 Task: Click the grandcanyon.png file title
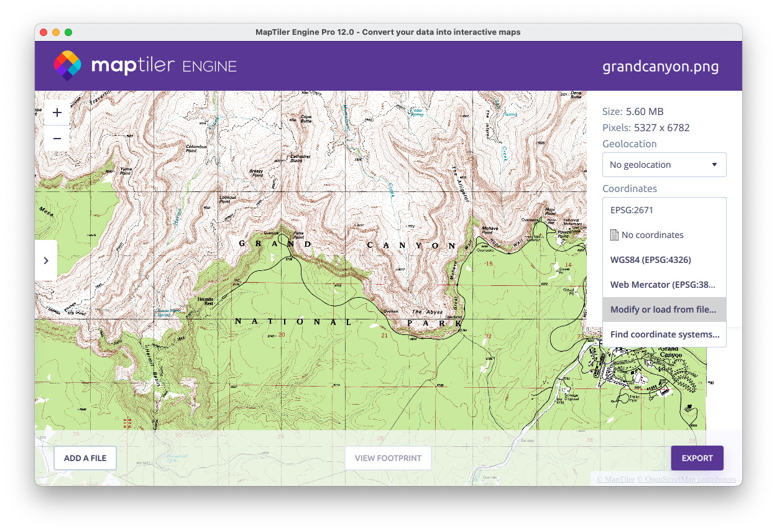tap(660, 66)
